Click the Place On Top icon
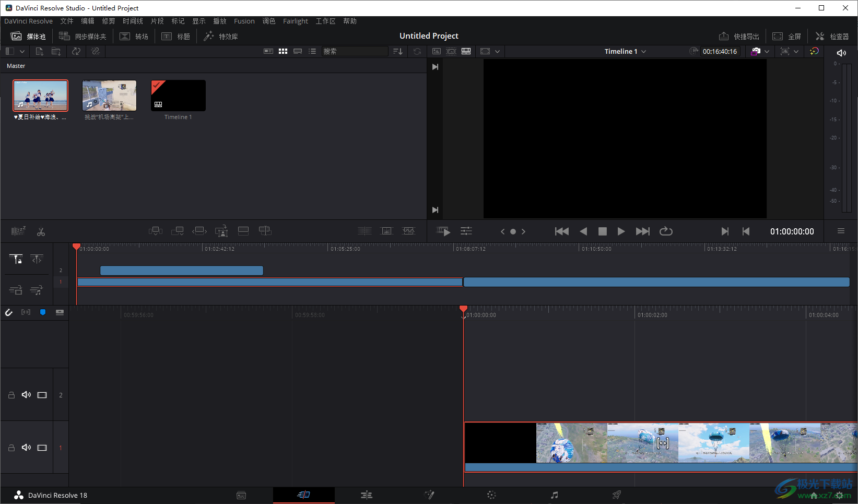 243,231
